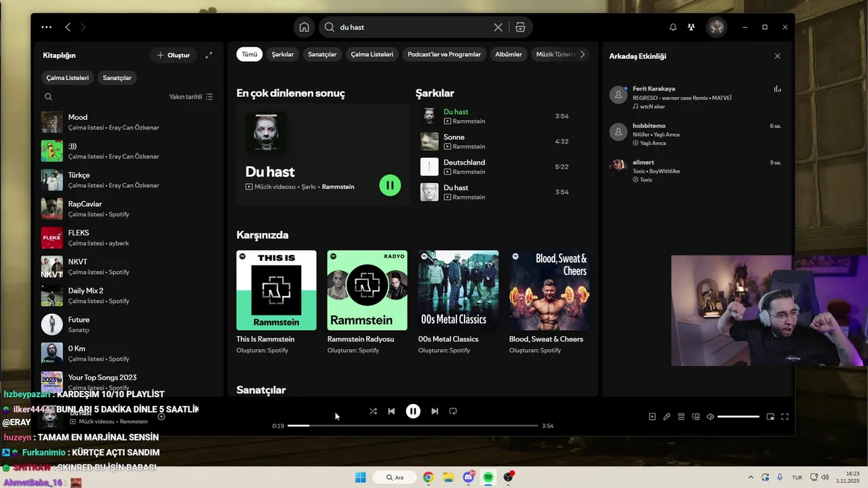Viewport: 868px width, 488px height.
Task: Skip to the previous track
Action: pos(391,411)
